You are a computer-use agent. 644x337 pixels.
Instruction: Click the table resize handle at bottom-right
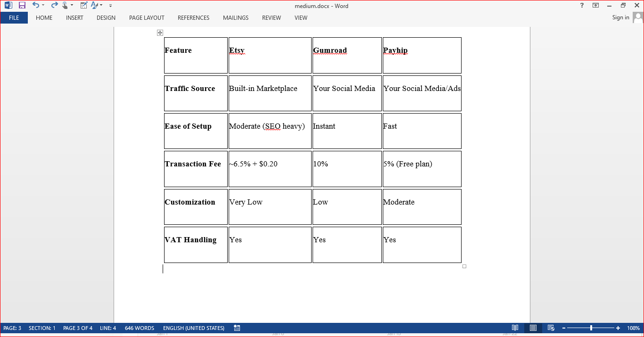[x=464, y=266]
